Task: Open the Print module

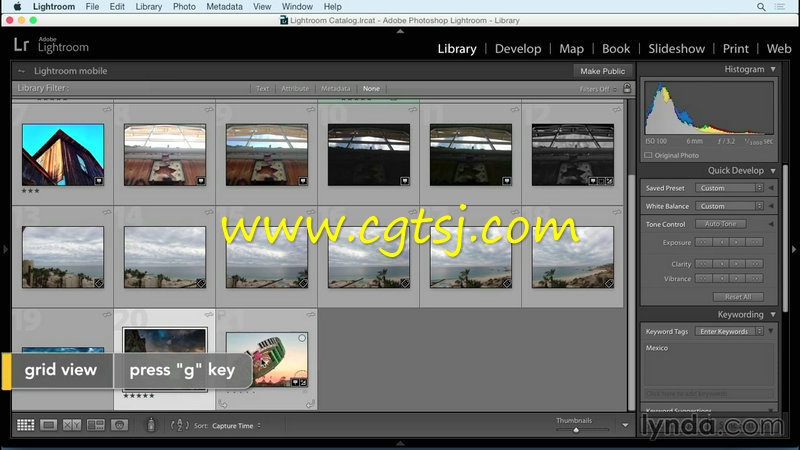Action: [735, 48]
